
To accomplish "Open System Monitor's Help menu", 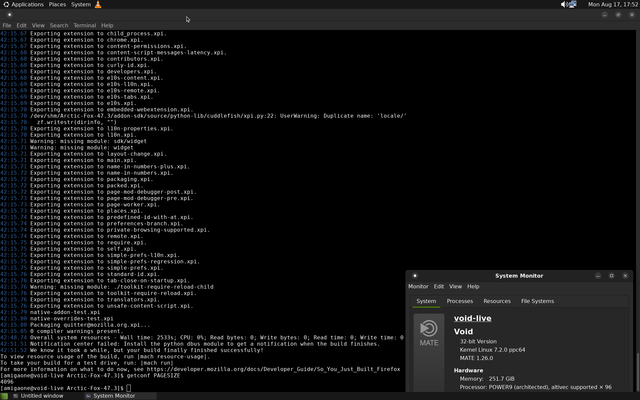I will (473, 287).
